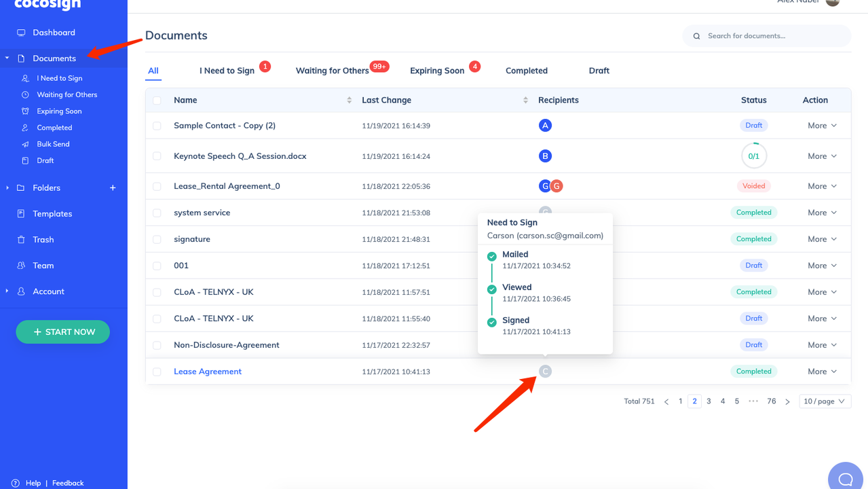
Task: Click the Trash bin icon
Action: pyautogui.click(x=21, y=240)
